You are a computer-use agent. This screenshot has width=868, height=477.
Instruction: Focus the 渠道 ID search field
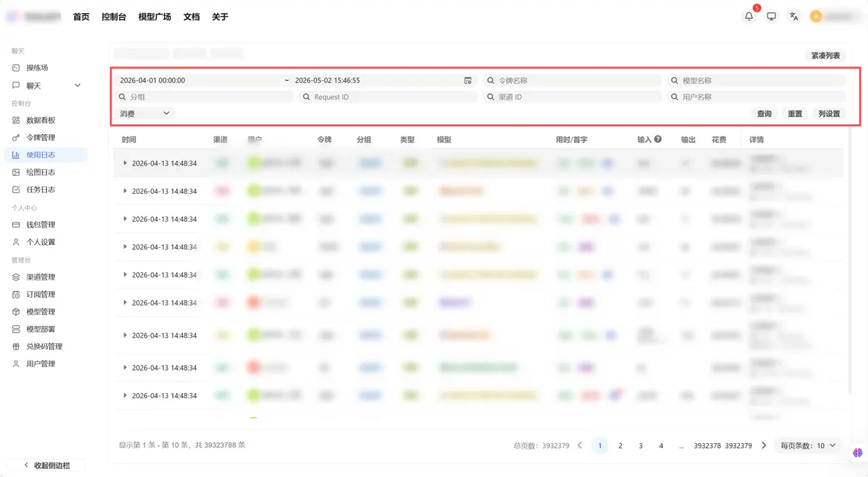(571, 97)
